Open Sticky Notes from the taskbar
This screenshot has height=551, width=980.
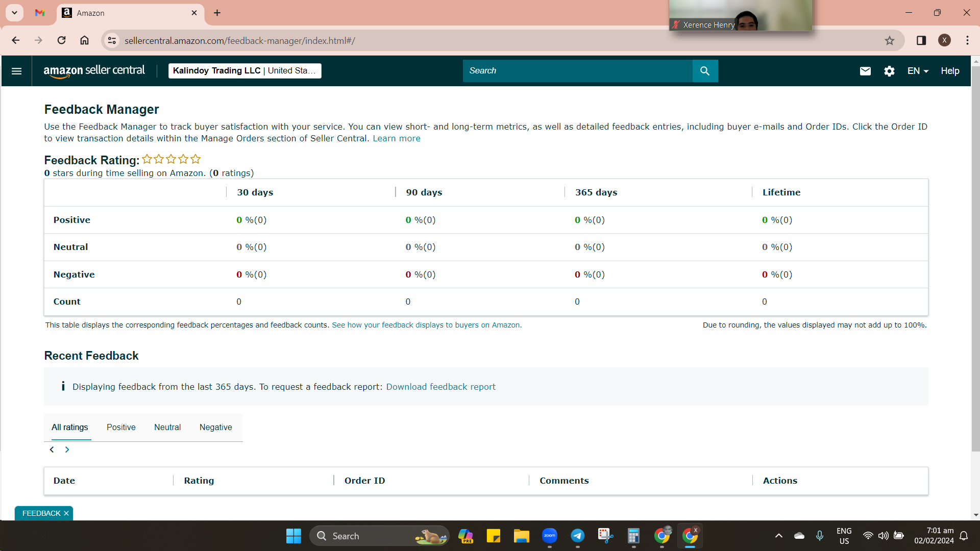point(493,536)
